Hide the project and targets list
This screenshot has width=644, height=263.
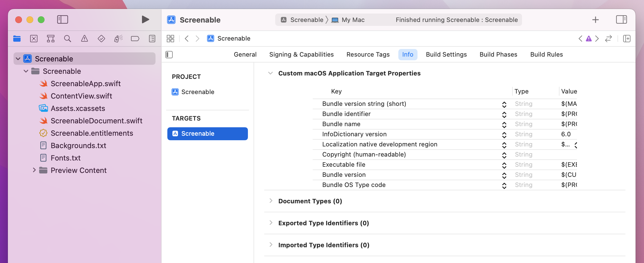(x=169, y=55)
